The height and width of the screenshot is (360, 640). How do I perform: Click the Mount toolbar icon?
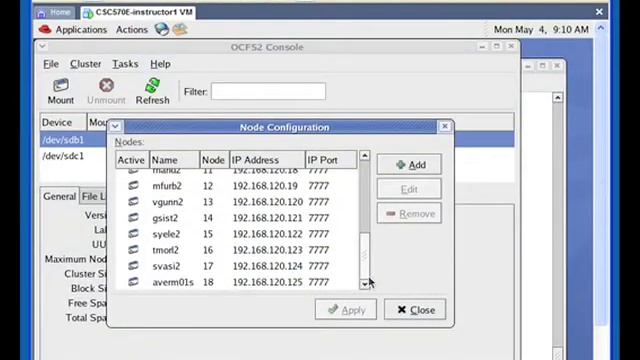tap(61, 85)
